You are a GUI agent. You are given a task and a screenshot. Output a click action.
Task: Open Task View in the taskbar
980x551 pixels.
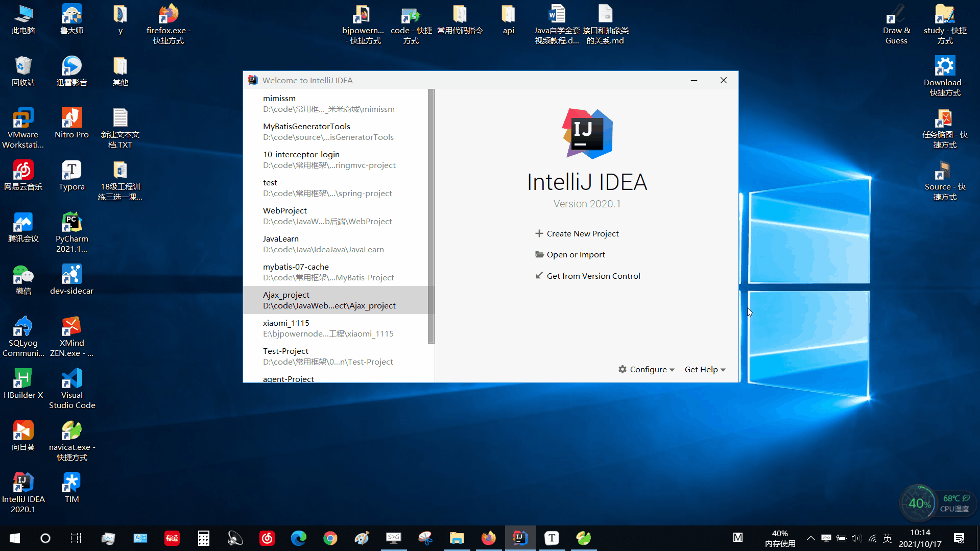(x=76, y=538)
